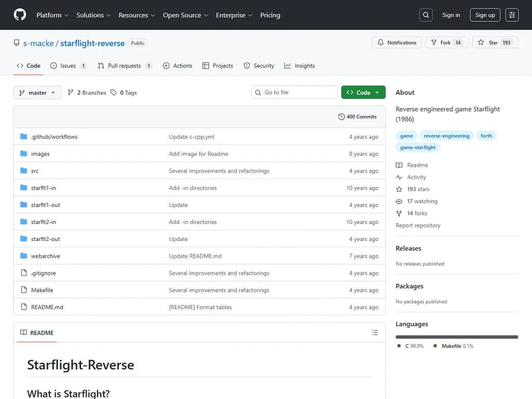Switch to the Pull requests tab
The image size is (532, 399).
(124, 66)
